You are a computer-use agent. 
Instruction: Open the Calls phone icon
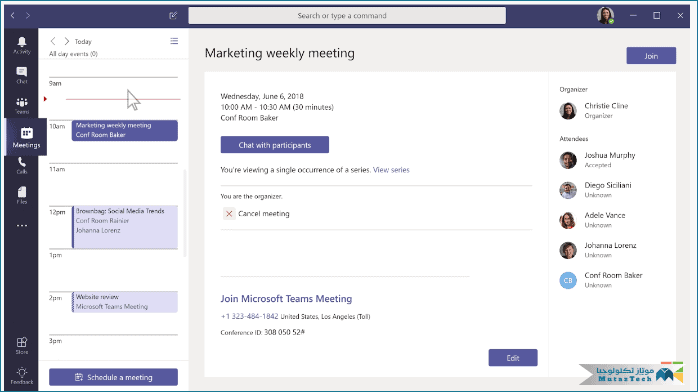click(21, 166)
